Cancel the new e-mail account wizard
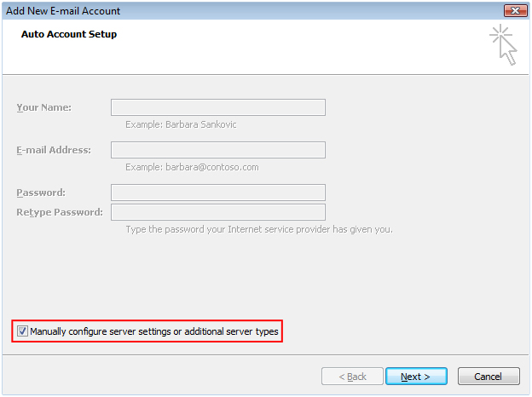This screenshot has width=532, height=397. tap(489, 377)
